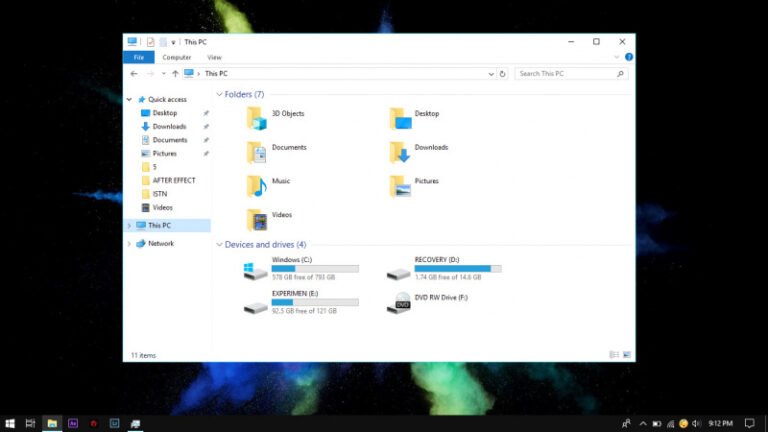
Task: Open the address bar history dropdown
Action: coord(491,73)
